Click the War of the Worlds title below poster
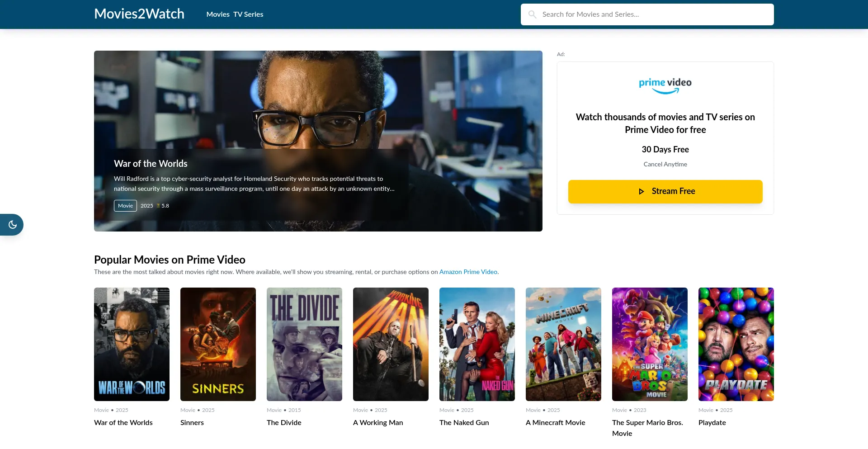The height and width of the screenshot is (449, 868). pos(123,423)
